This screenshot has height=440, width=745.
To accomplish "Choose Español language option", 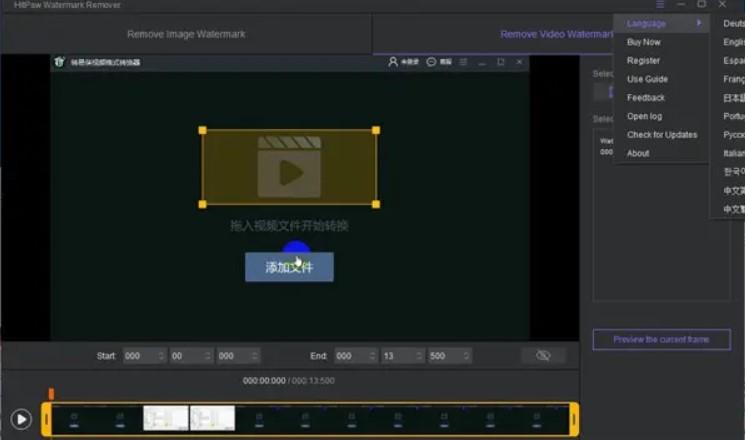I will point(734,60).
